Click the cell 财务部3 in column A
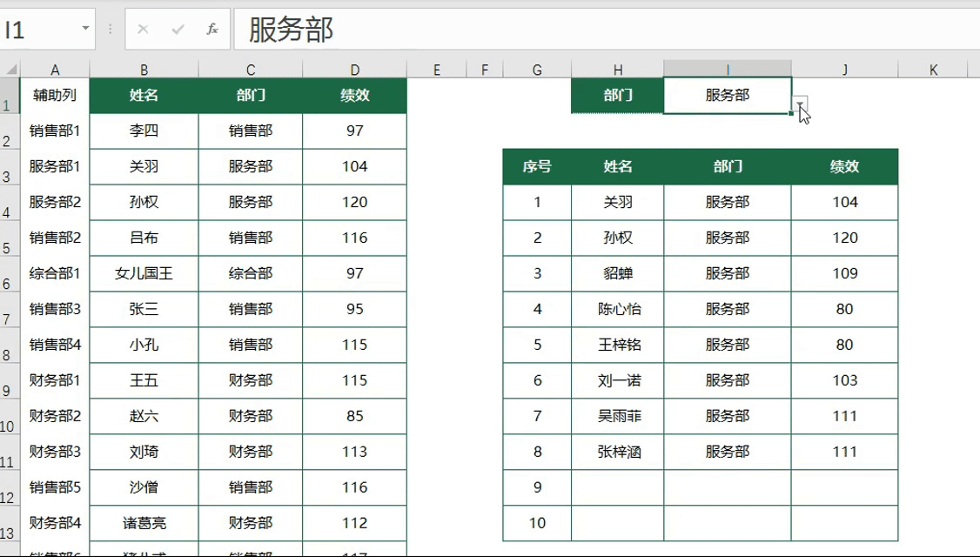This screenshot has height=557, width=980. tap(55, 452)
